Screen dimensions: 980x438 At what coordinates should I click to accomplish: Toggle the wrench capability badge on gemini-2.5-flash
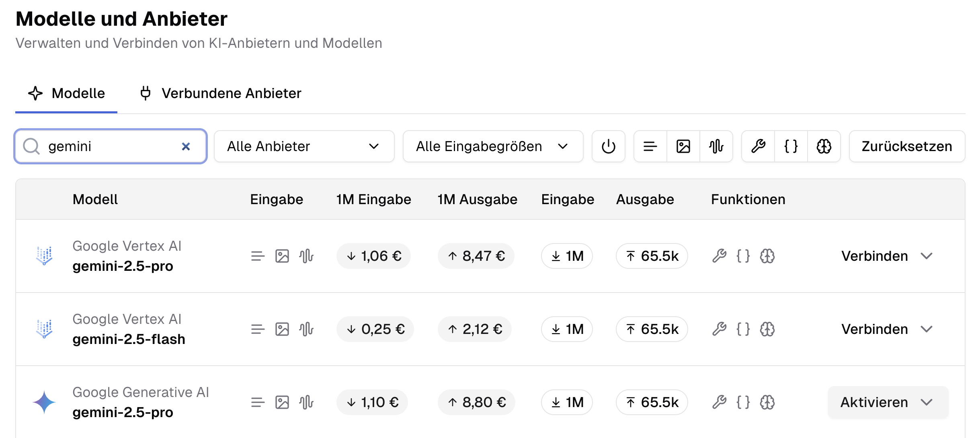(719, 329)
